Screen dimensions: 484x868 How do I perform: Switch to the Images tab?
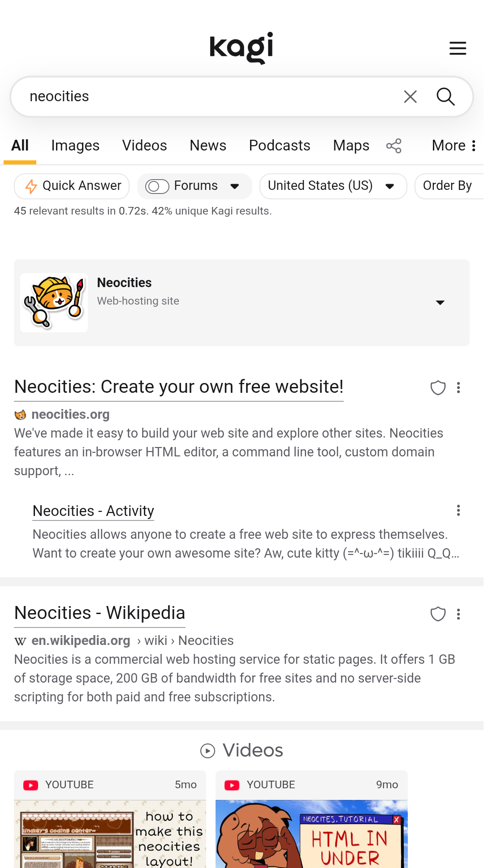[x=75, y=146]
